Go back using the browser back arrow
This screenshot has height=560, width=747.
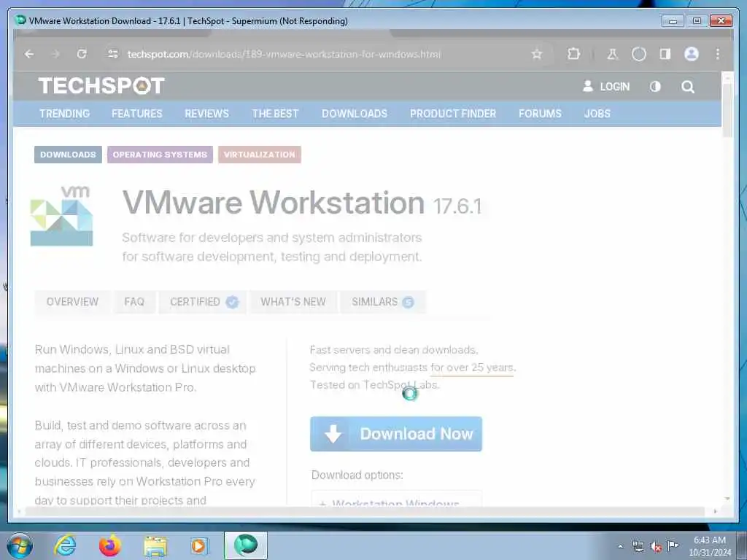[x=29, y=54]
